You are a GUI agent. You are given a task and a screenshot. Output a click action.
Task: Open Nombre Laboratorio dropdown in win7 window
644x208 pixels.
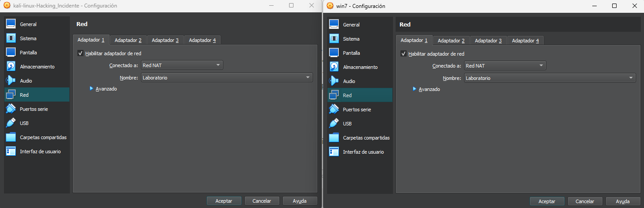point(550,78)
